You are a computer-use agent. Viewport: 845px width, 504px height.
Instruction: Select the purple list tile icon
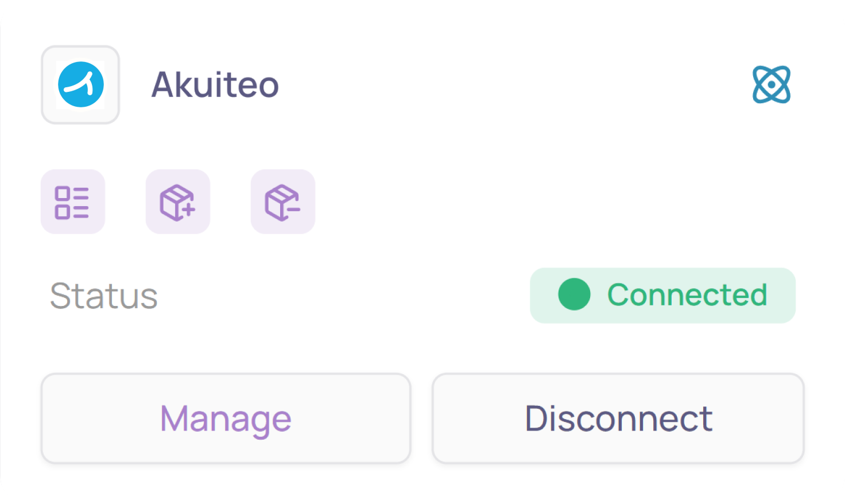click(72, 202)
